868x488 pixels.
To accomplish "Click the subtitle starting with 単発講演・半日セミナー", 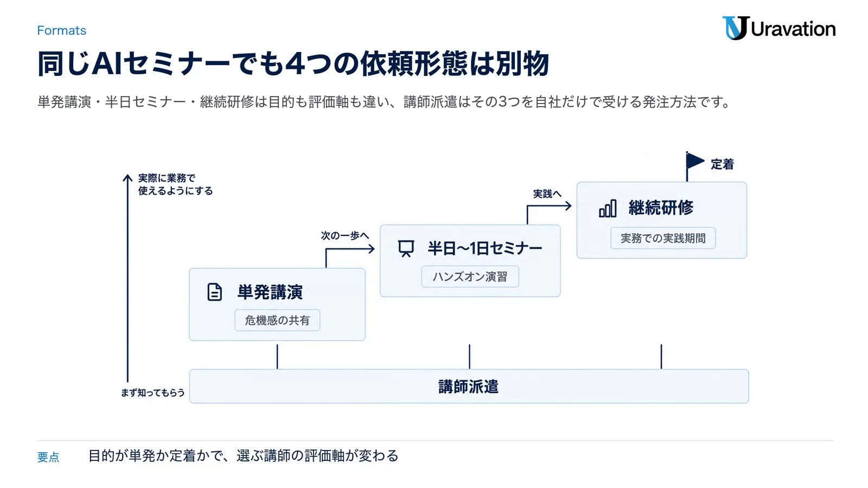I will click(x=385, y=102).
